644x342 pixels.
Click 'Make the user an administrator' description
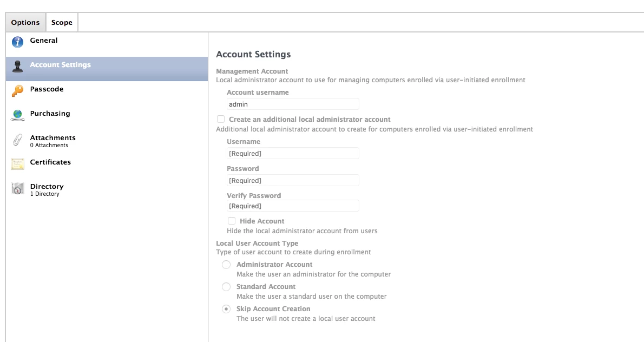tap(314, 274)
